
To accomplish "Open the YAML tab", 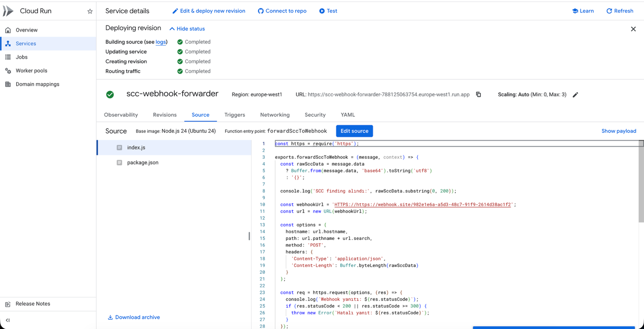I will click(x=348, y=115).
